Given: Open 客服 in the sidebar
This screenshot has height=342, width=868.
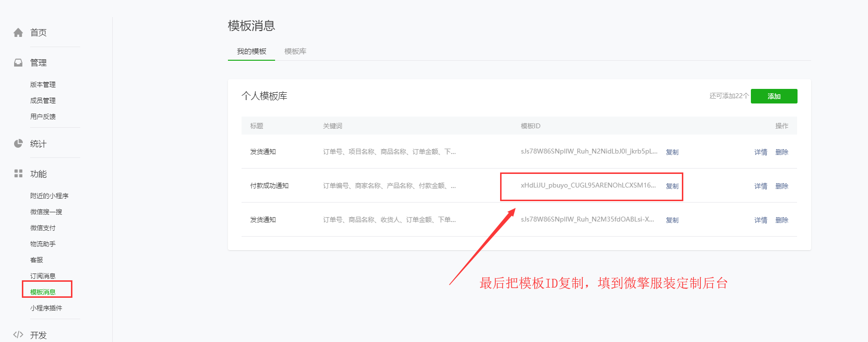Looking at the screenshot, I should tap(36, 260).
